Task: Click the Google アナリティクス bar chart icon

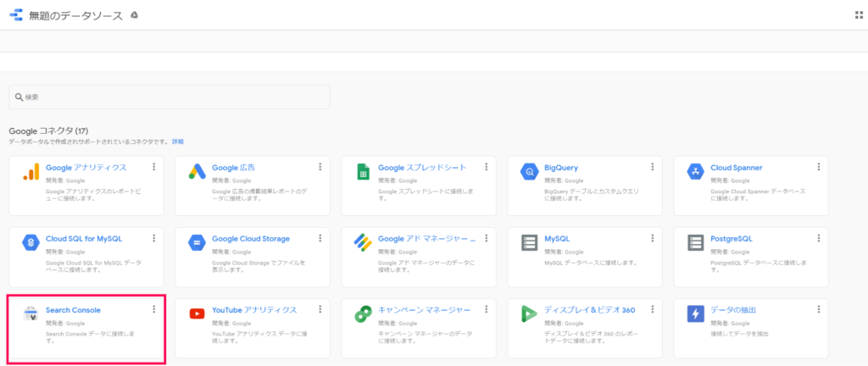Action: (x=30, y=171)
